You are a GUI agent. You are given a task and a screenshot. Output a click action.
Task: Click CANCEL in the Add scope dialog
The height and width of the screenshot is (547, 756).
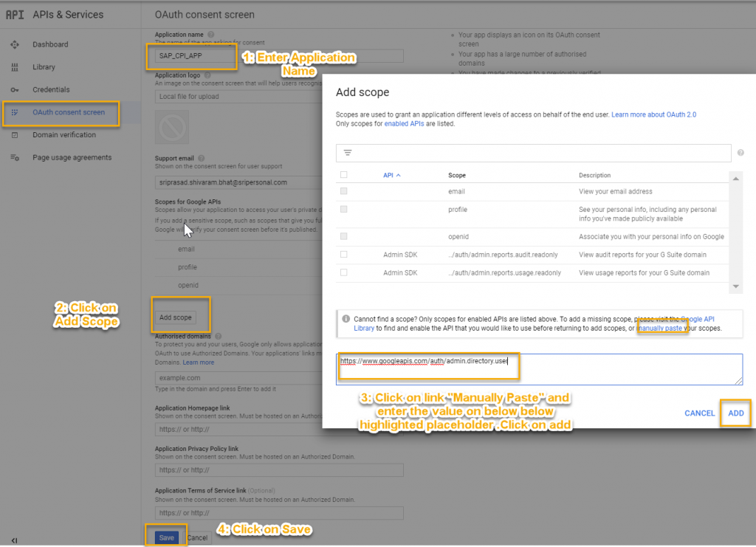coord(700,413)
